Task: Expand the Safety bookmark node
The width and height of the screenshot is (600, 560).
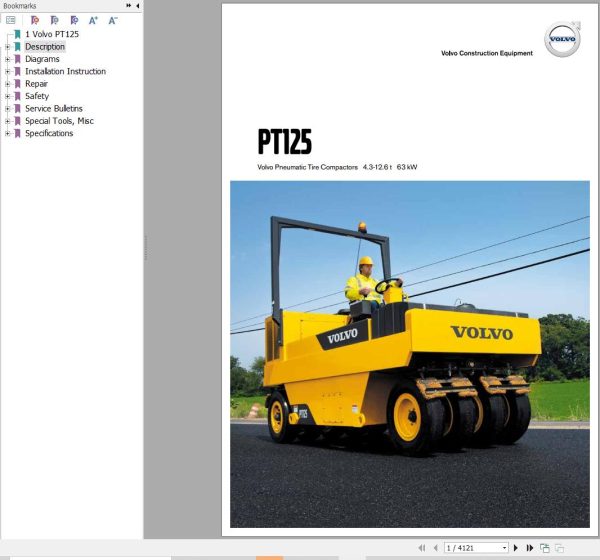Action: 7,96
